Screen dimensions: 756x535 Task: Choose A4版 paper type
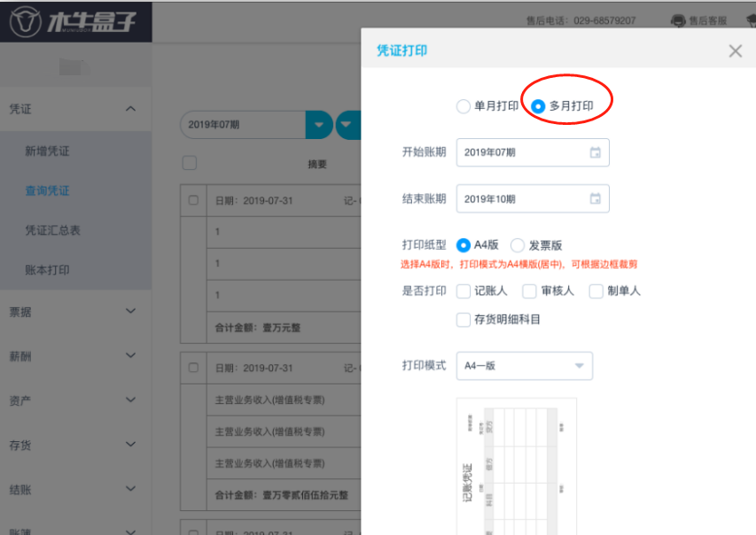[x=464, y=245]
